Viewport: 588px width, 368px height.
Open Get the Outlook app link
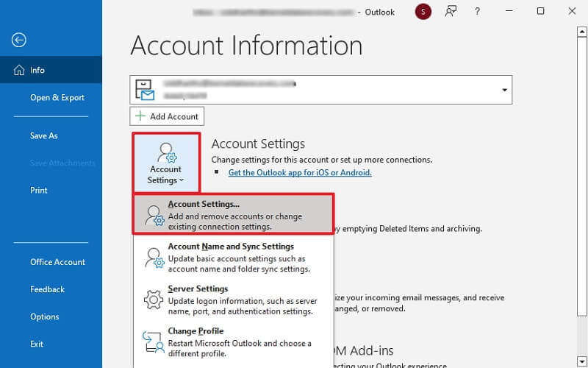pyautogui.click(x=300, y=172)
